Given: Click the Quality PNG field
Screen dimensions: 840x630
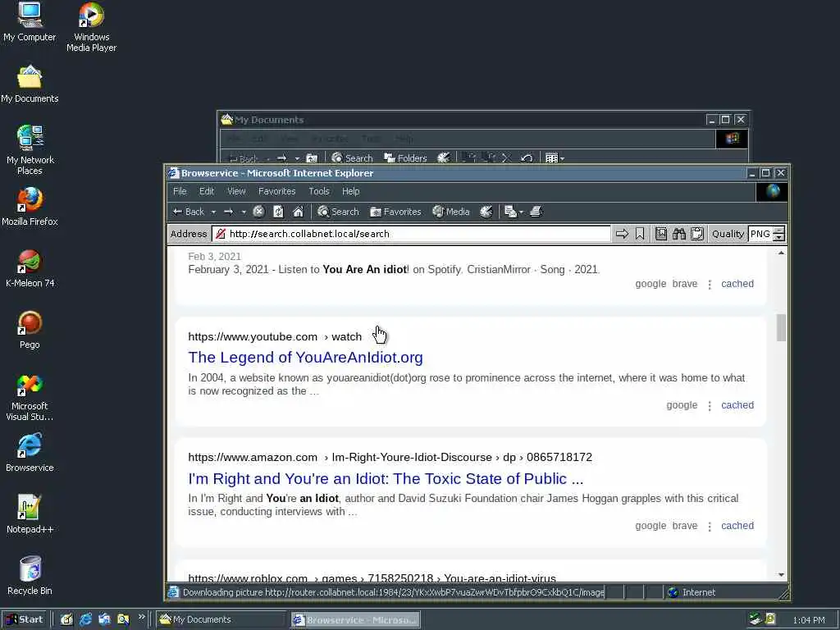Looking at the screenshot, I should 760,234.
